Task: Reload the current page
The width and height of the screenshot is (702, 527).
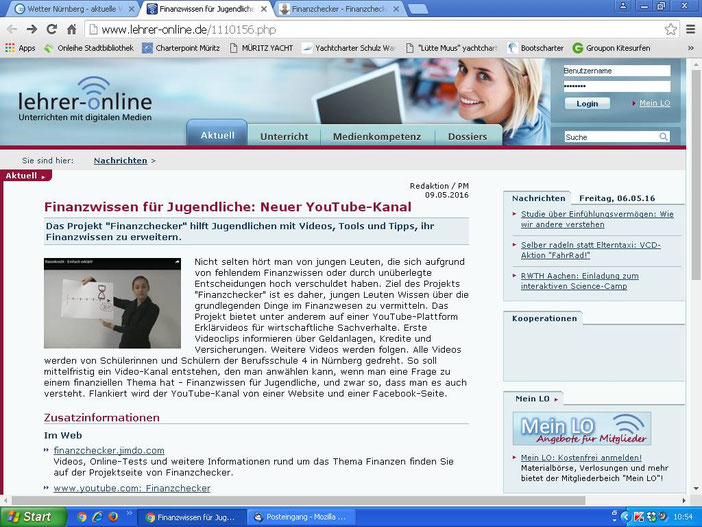Action: (x=51, y=30)
